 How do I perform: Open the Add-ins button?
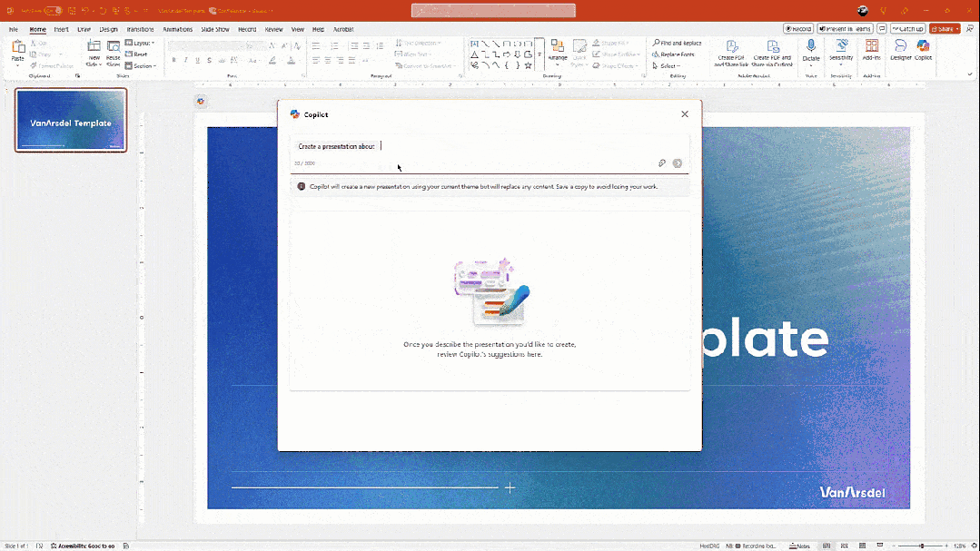872,49
